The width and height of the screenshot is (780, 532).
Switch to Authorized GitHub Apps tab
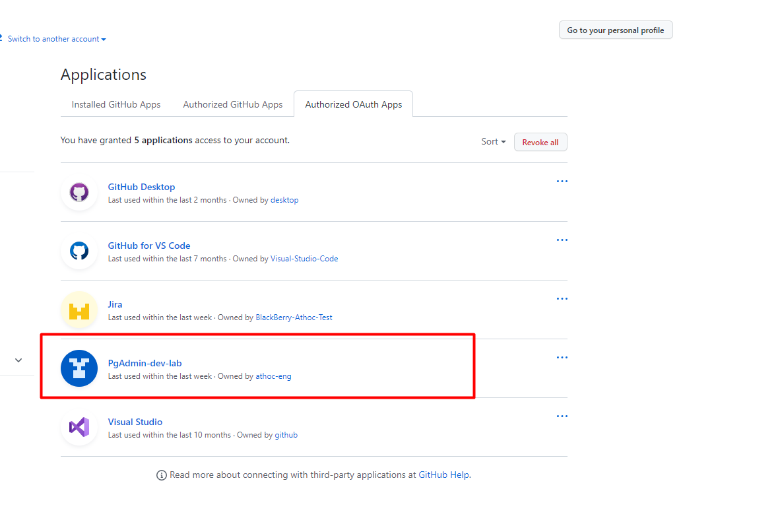233,104
